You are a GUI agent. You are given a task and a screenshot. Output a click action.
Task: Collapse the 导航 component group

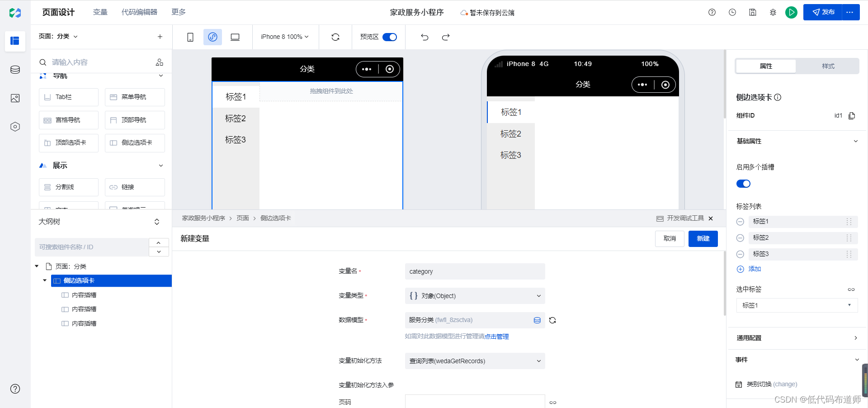(x=161, y=76)
